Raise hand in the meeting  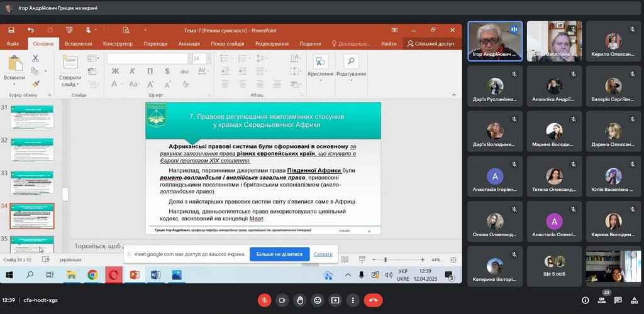pos(300,300)
